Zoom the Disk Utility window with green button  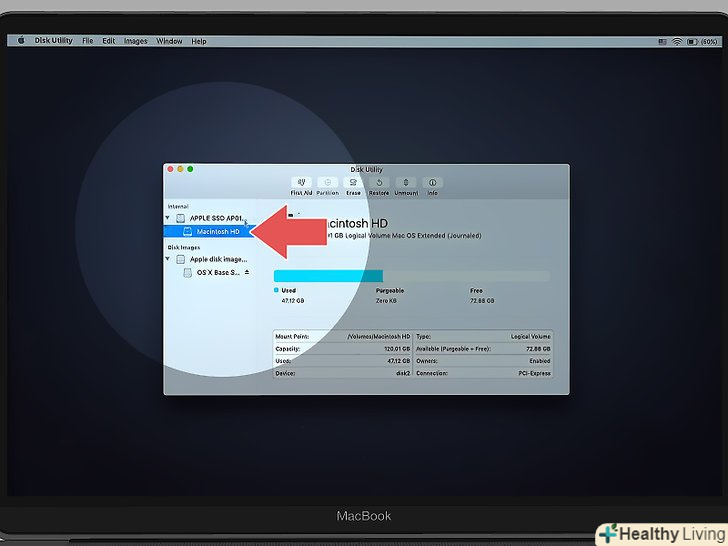pos(190,169)
